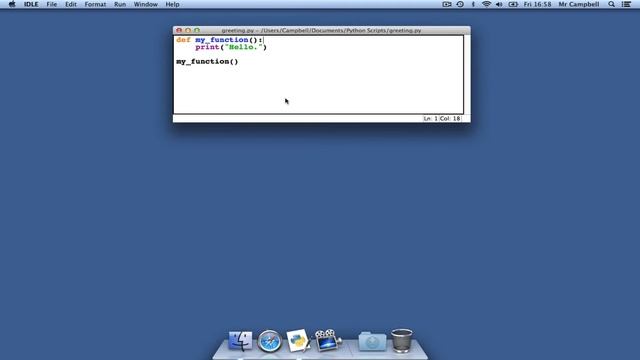Image resolution: width=640 pixels, height=360 pixels.
Task: Click the Bluetooth status icon
Action: (x=473, y=4)
